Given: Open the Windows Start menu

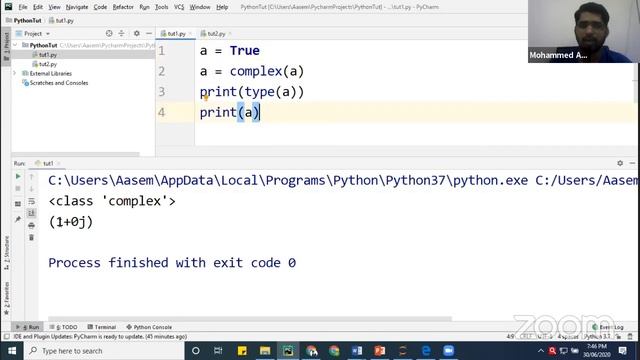Looking at the screenshot, I should tap(12, 351).
